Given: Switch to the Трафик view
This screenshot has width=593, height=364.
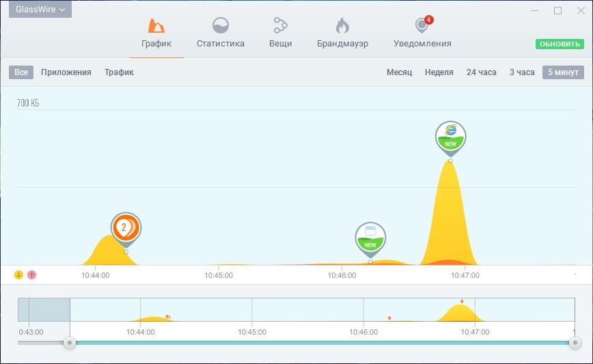Looking at the screenshot, I should [119, 72].
